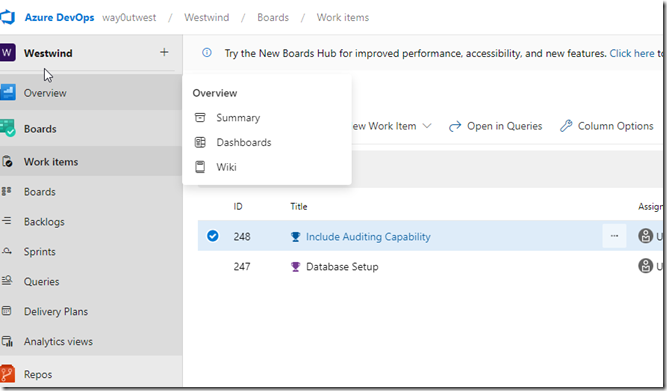667x391 pixels.
Task: Sort by the ID column header
Action: pos(238,206)
